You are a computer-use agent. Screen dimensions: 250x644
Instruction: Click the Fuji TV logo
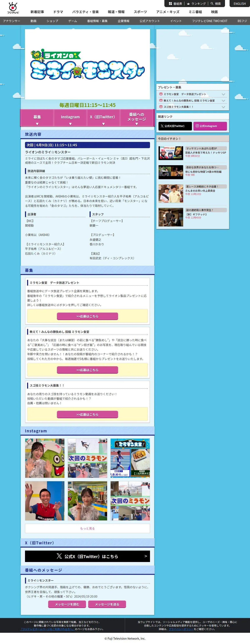(13, 8)
